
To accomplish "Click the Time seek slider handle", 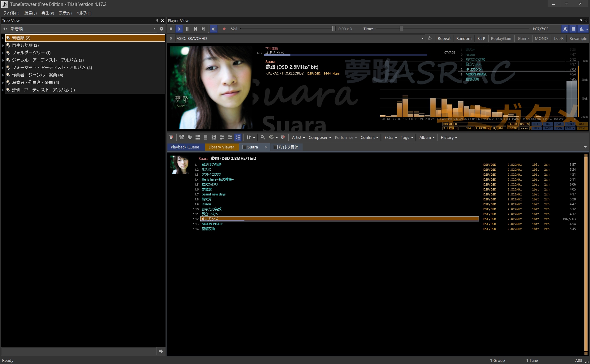I will click(401, 29).
